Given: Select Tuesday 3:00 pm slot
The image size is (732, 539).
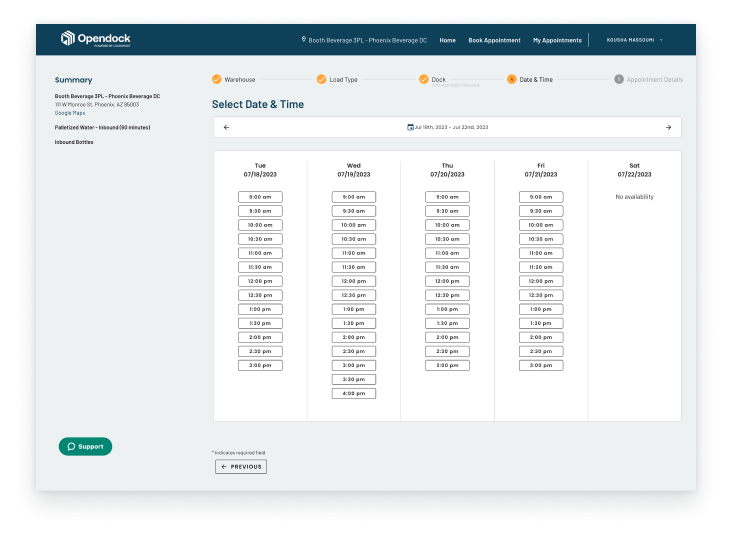Looking at the screenshot, I should [x=260, y=365].
